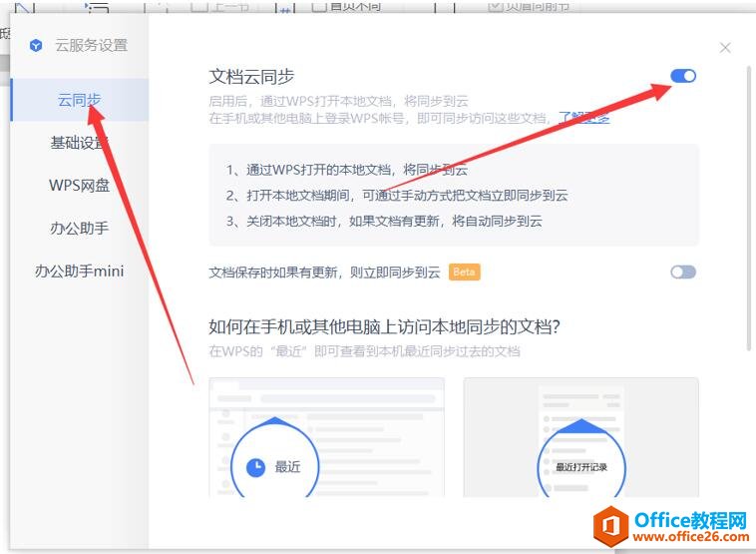Select the 云同步 tab in sidebar

(80, 100)
